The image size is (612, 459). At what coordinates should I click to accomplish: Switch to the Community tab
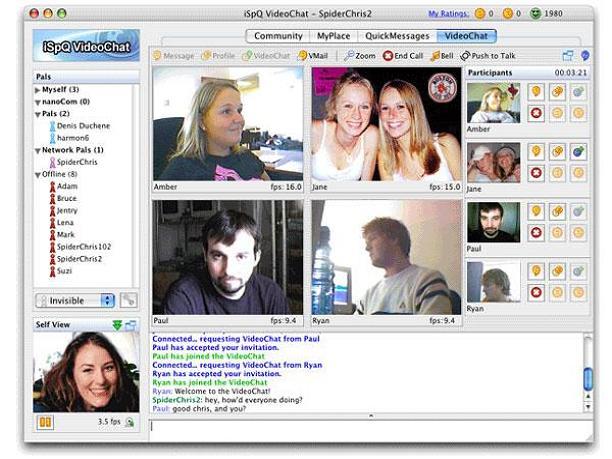(278, 36)
